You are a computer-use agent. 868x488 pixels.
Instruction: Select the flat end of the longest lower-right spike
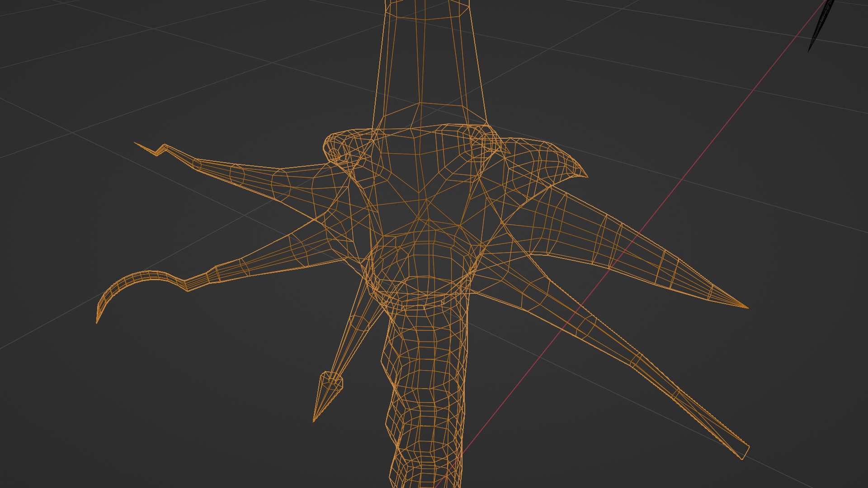(745, 452)
